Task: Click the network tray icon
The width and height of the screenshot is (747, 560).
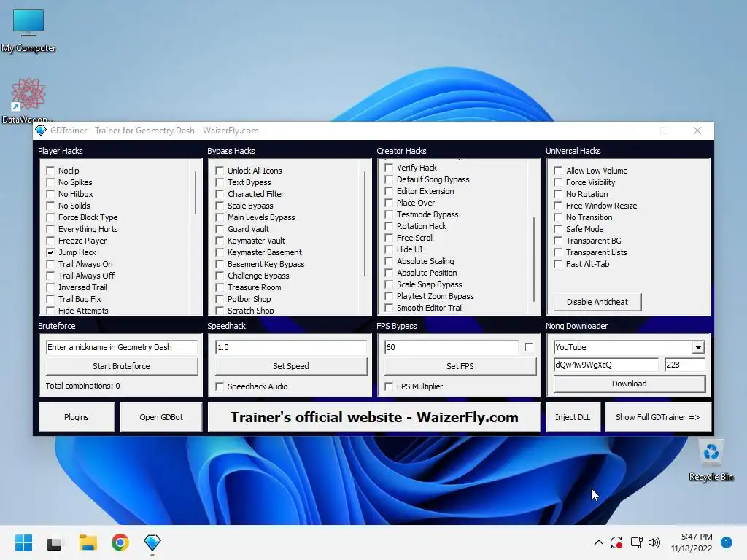Action: pos(636,542)
